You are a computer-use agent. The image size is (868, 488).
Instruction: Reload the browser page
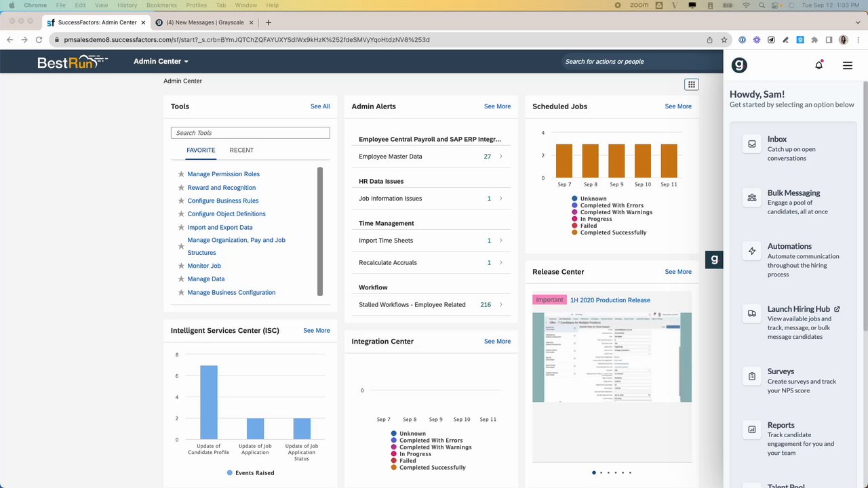(39, 40)
